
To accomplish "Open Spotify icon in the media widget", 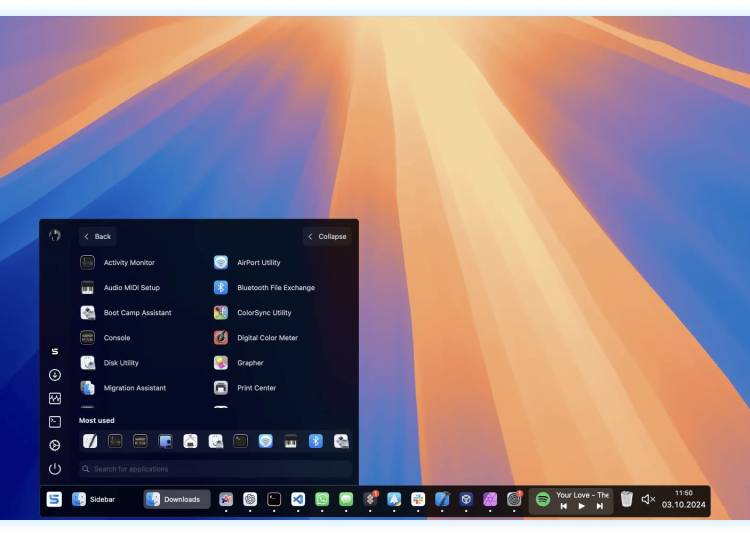I will click(x=543, y=499).
